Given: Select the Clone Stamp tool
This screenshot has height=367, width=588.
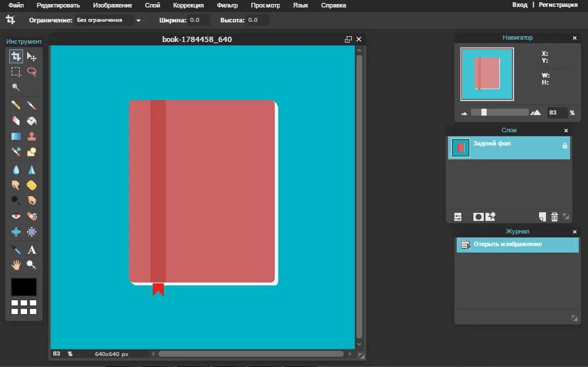Looking at the screenshot, I should coord(32,136).
